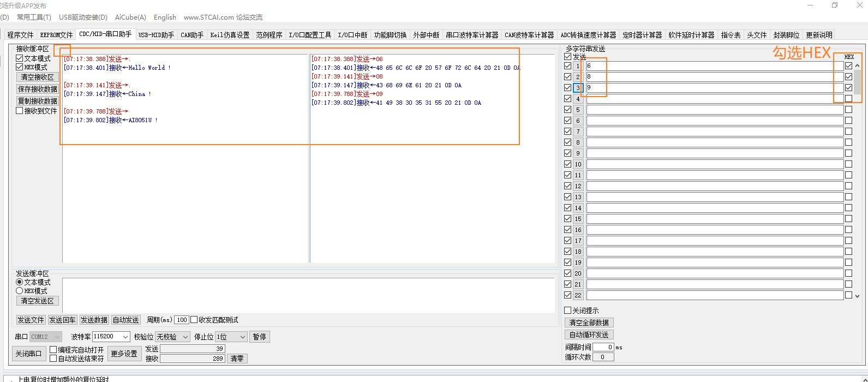
Task: Enable the 接收到文件 checkbox
Action: pos(20,111)
